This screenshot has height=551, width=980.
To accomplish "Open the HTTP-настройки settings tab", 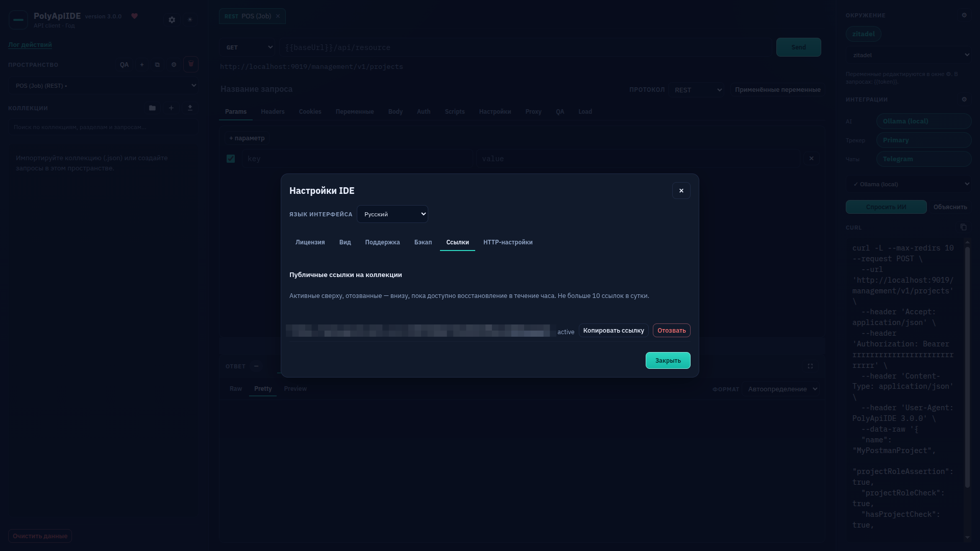I will tap(508, 242).
